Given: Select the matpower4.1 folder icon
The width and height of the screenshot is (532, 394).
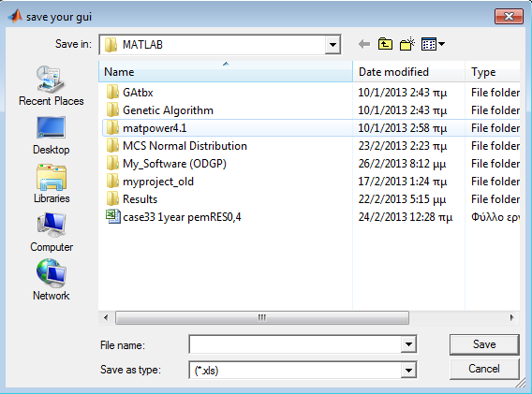Looking at the screenshot, I should coord(112,128).
